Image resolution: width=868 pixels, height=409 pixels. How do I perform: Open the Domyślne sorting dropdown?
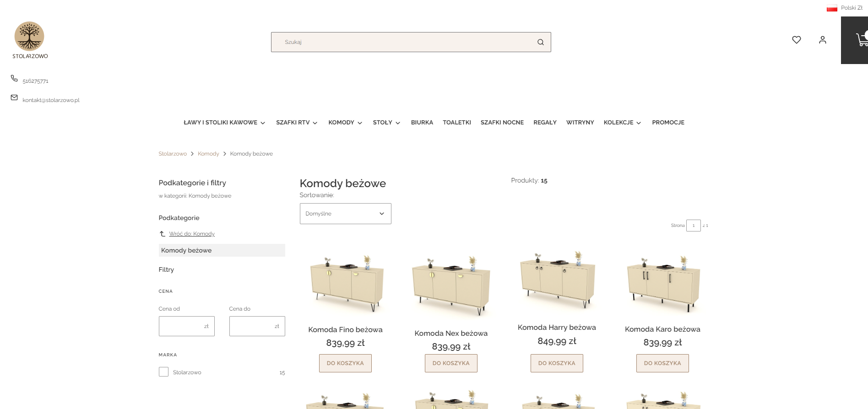(x=345, y=214)
